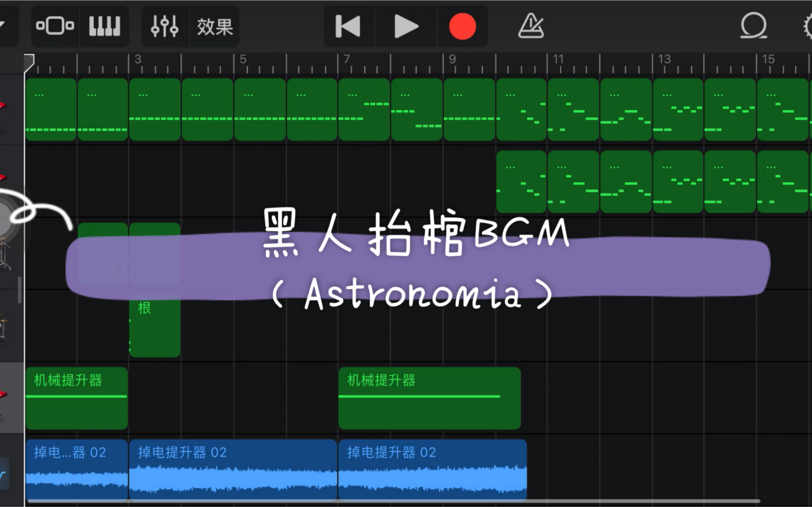Viewport: 812px width, 507px height.
Task: Start playback with the Play button
Action: [406, 26]
